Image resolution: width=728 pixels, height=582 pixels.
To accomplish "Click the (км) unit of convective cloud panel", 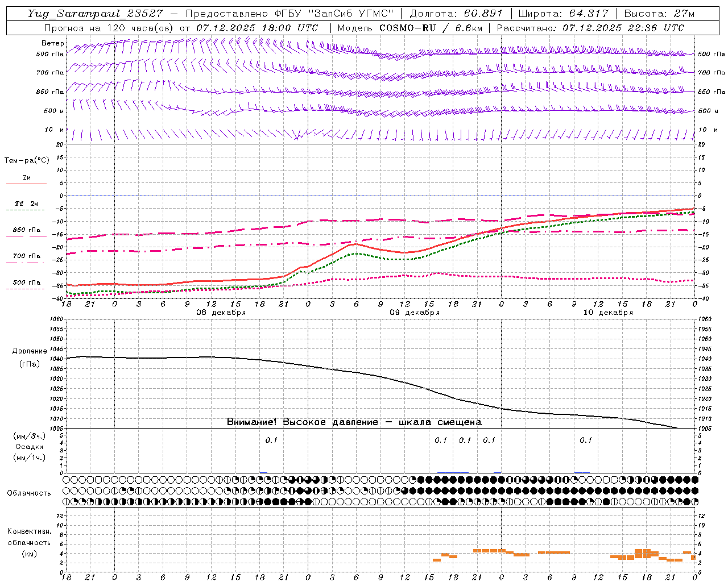I will click(29, 554).
